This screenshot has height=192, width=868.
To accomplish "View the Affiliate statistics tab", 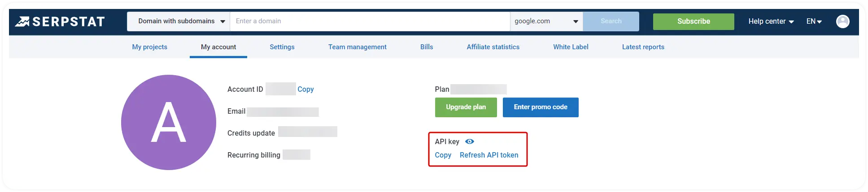I will pyautogui.click(x=493, y=47).
